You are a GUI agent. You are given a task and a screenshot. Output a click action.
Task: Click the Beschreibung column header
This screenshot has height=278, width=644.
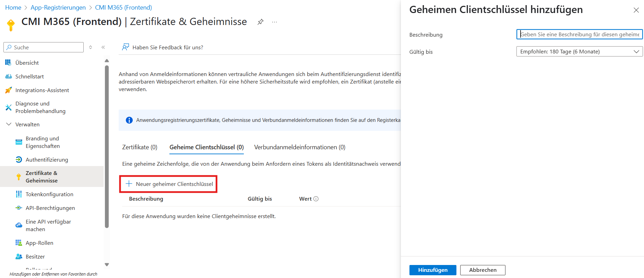click(x=146, y=199)
